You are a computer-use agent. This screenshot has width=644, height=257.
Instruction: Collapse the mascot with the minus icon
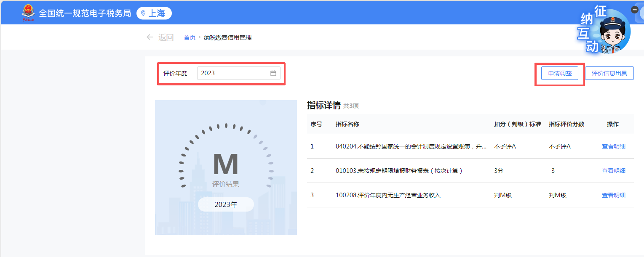click(x=635, y=9)
